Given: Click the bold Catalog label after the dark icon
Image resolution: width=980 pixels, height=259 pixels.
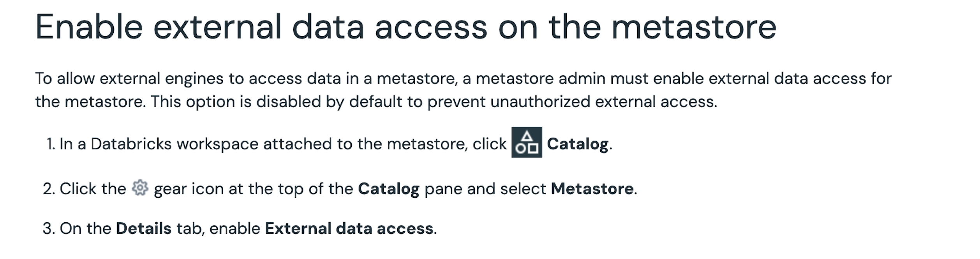Looking at the screenshot, I should point(577,144).
